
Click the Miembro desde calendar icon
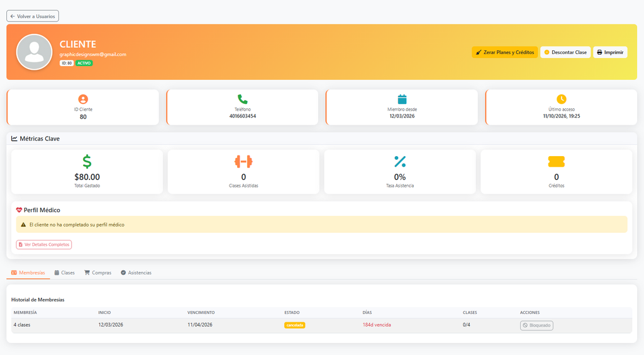click(402, 99)
